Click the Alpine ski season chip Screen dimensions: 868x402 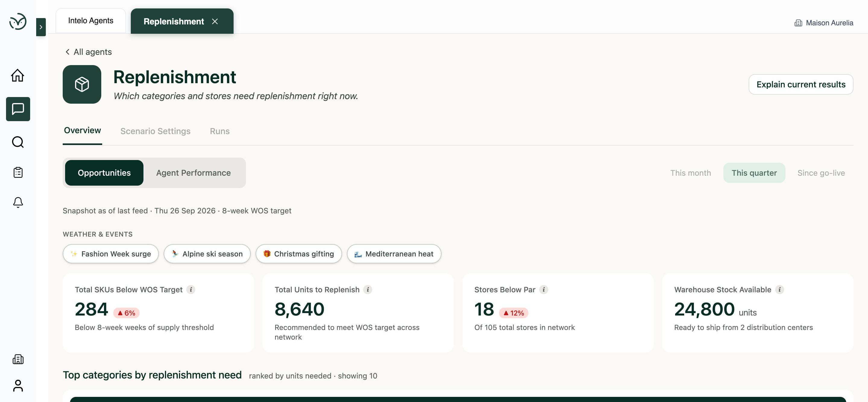click(207, 254)
